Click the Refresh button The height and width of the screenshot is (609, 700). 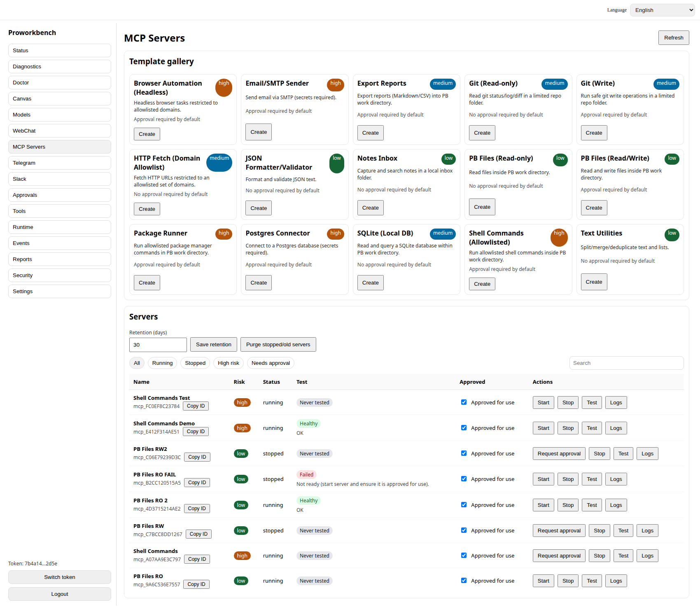[x=674, y=37]
